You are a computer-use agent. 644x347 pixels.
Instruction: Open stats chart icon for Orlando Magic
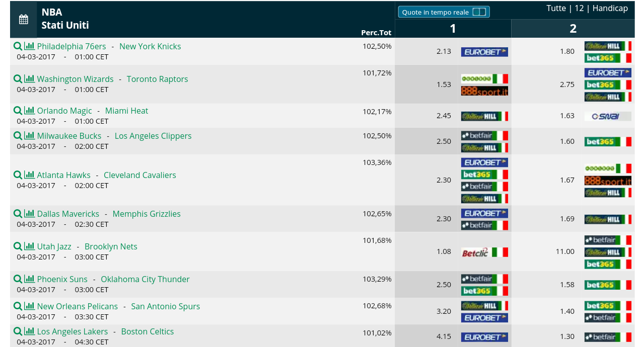pyautogui.click(x=30, y=111)
